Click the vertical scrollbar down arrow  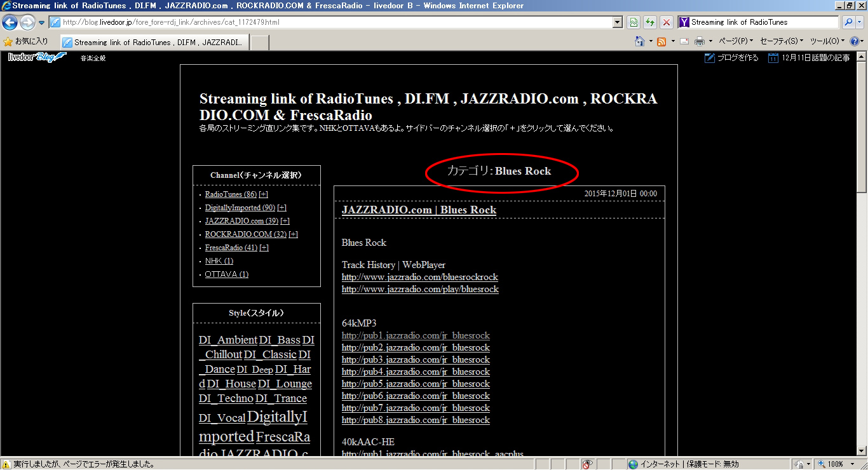(862, 452)
